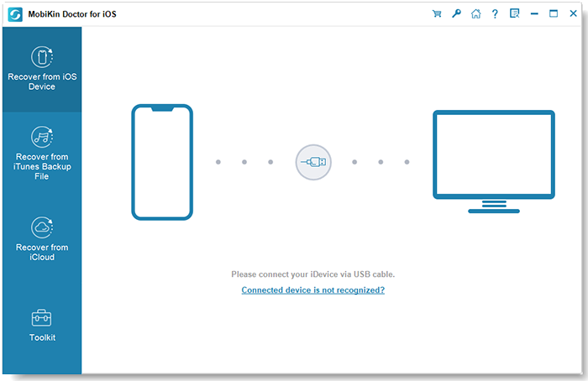Viewport: 588px width, 381px height.
Task: Open the Recover from iOS Device mode
Action: [42, 70]
